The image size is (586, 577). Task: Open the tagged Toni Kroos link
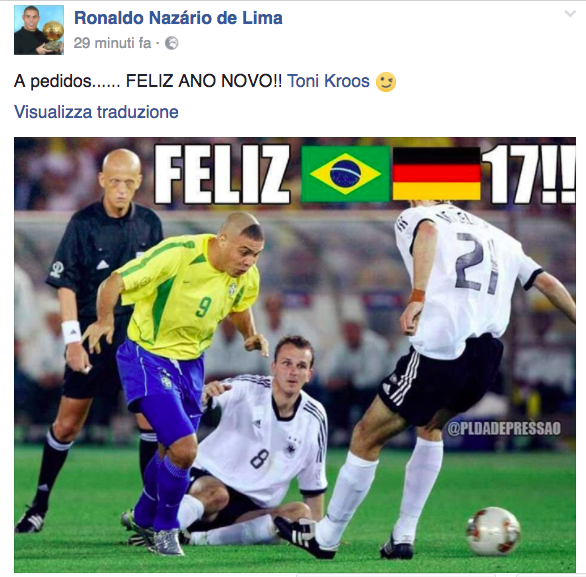pyautogui.click(x=328, y=81)
